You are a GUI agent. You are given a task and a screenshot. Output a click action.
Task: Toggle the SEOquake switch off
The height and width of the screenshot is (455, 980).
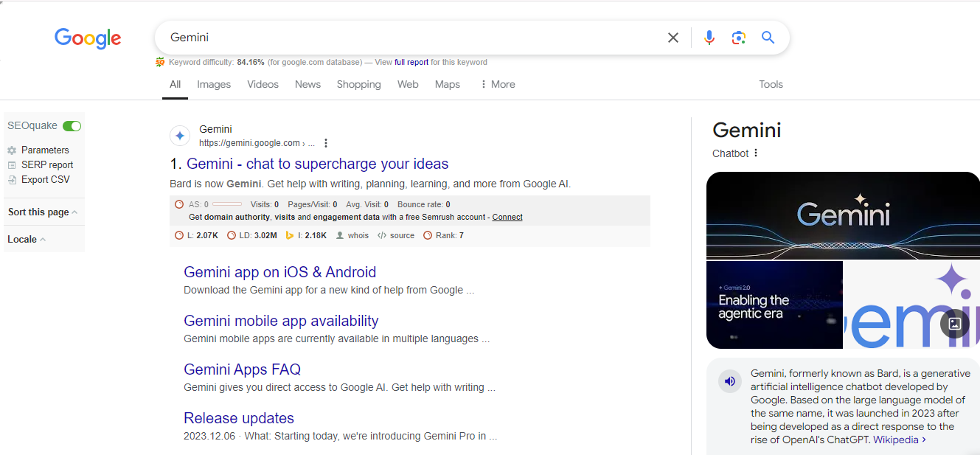72,126
